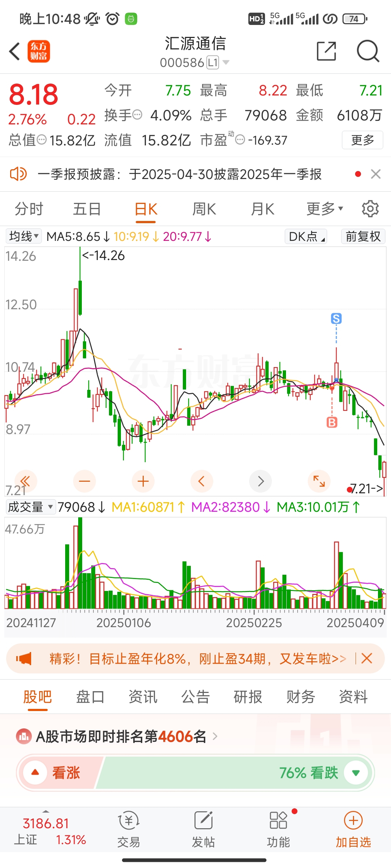The width and height of the screenshot is (391, 868).
Task: Zoom out chart with minus button
Action: click(x=84, y=481)
